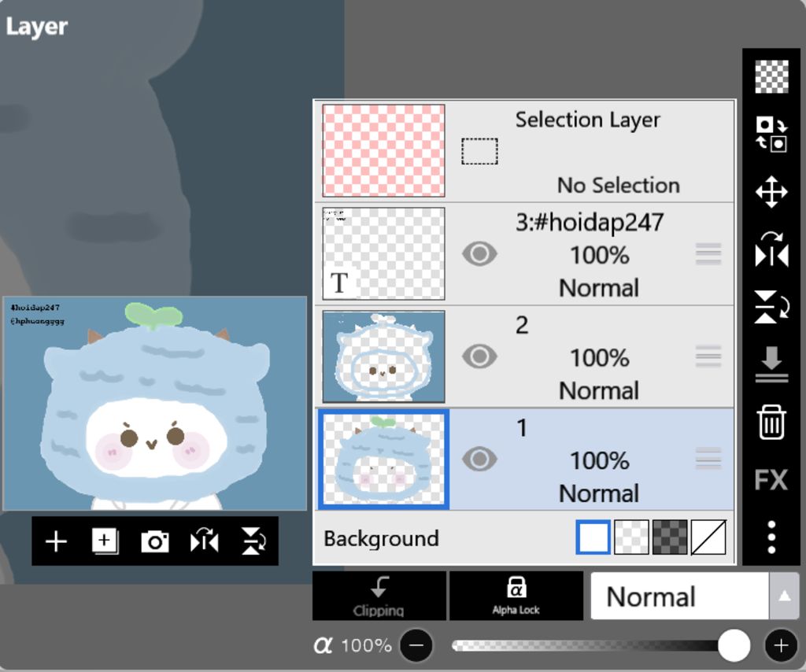Flip layer vertically from right toolbar

[x=771, y=307]
